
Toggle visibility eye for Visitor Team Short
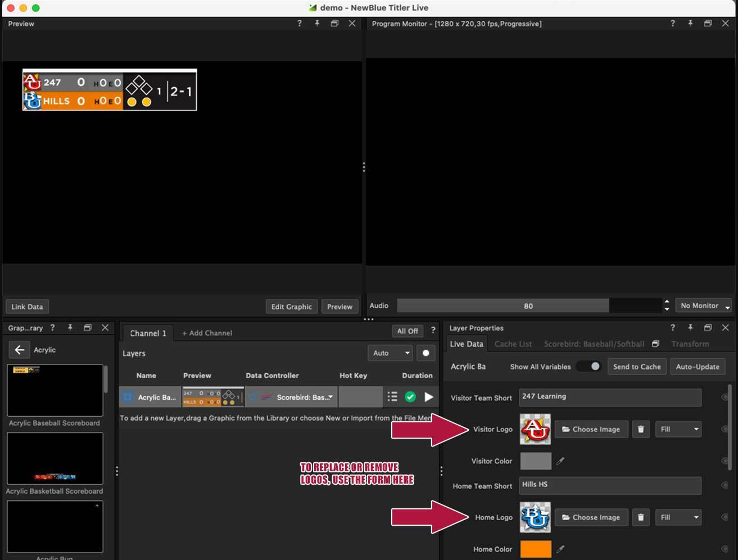click(x=725, y=397)
